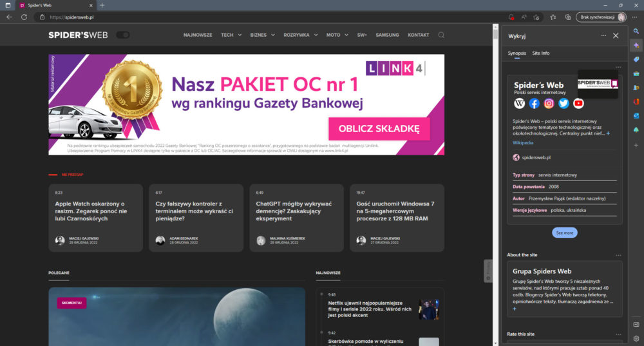Activate the Read aloud icon
The height and width of the screenshot is (346, 644).
[524, 17]
